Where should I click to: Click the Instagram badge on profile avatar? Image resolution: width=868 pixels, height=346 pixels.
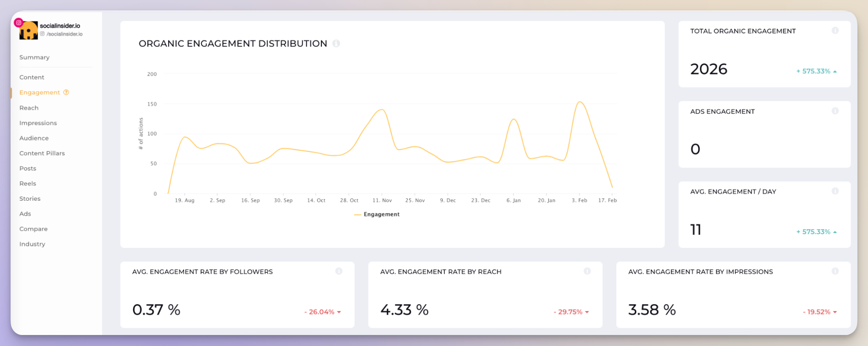click(19, 22)
